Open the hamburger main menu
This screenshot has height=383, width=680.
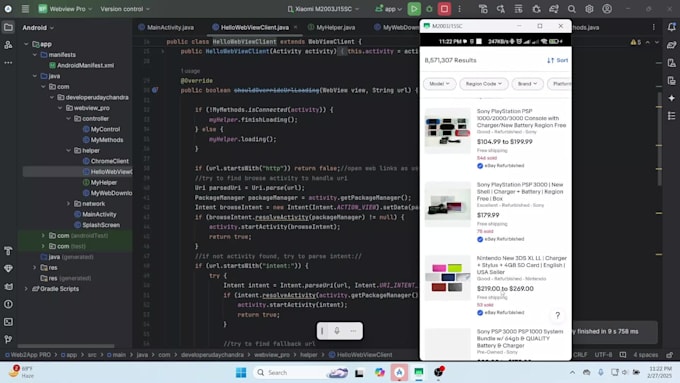click(25, 9)
